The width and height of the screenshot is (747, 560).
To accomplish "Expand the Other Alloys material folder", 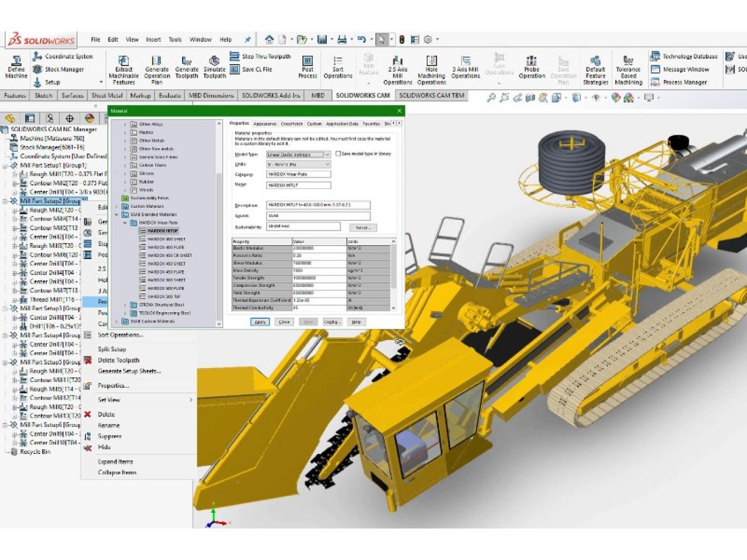I will coord(125,124).
